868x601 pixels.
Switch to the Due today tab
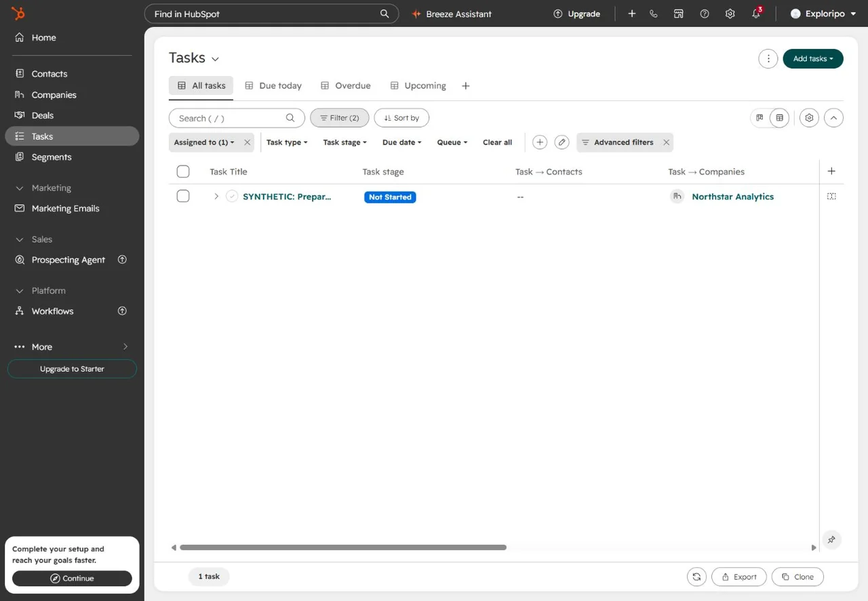coord(273,86)
